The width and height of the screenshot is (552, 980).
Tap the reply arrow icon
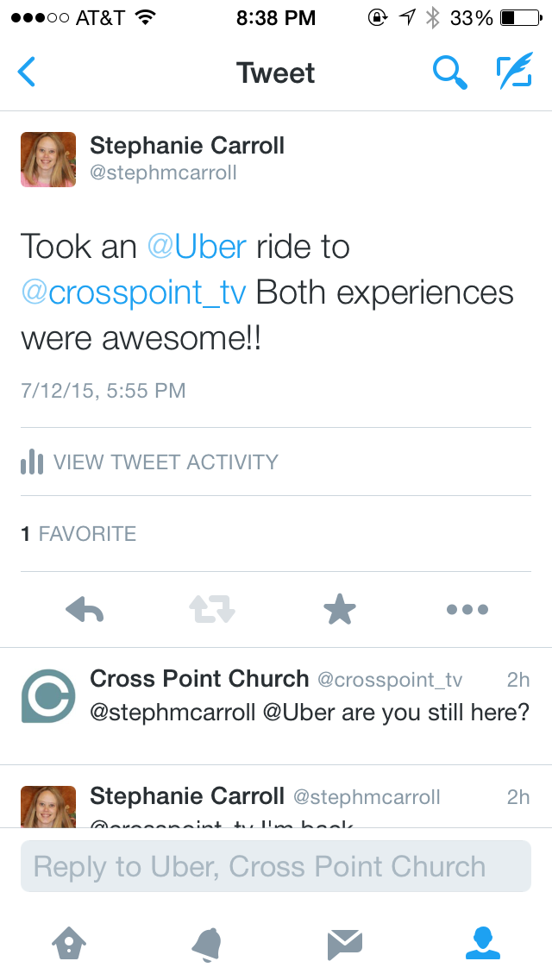[x=85, y=610]
